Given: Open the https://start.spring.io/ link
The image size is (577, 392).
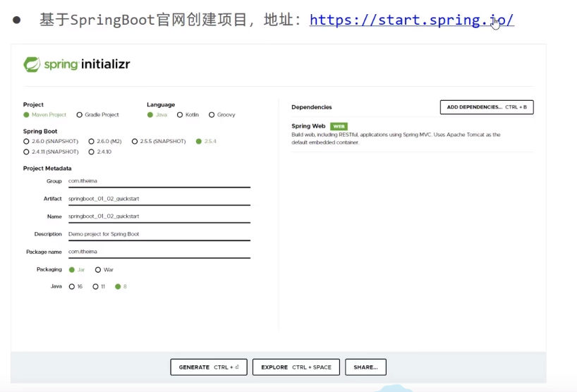Looking at the screenshot, I should click(x=411, y=20).
